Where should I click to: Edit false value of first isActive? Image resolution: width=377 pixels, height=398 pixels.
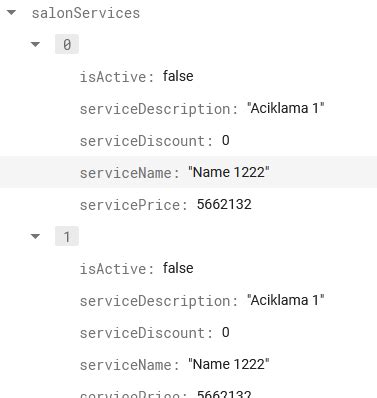[x=178, y=76]
